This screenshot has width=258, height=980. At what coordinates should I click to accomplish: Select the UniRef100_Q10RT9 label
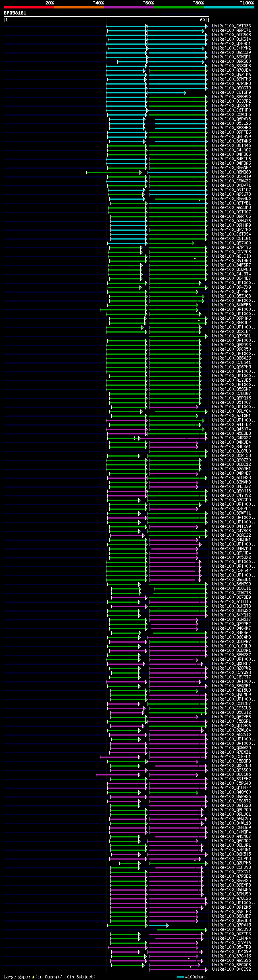231,177
